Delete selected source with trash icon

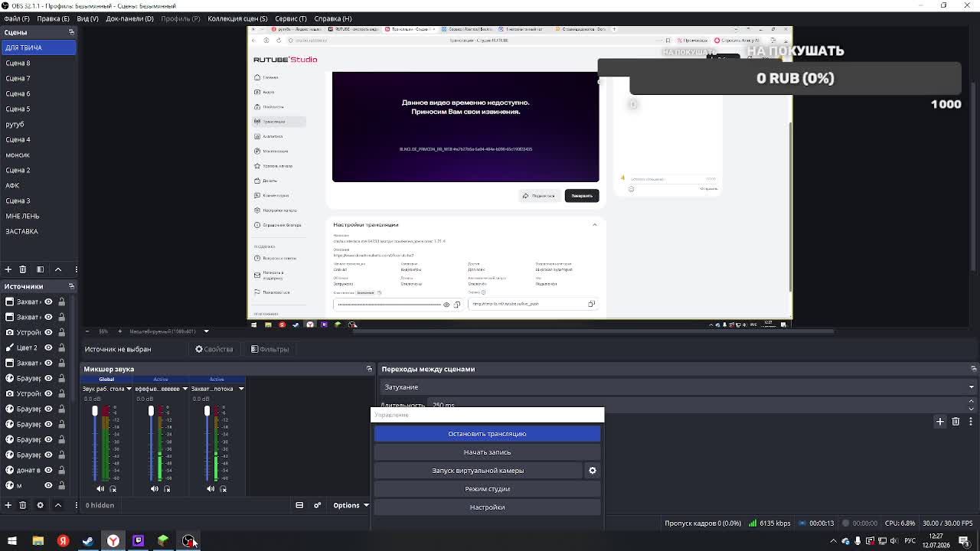pyautogui.click(x=22, y=505)
